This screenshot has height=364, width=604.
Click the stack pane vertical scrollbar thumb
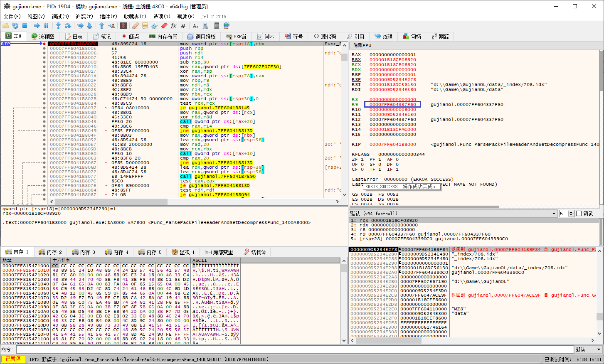point(600,316)
